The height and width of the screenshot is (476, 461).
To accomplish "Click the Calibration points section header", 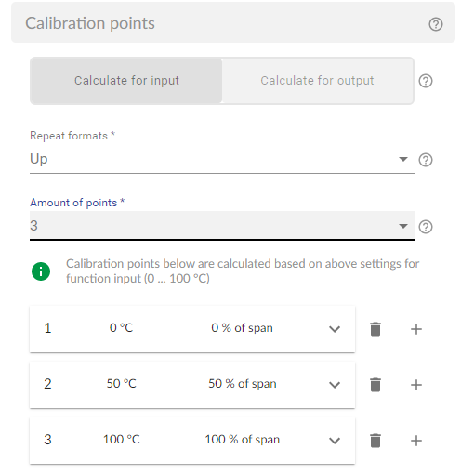I will pyautogui.click(x=233, y=22).
